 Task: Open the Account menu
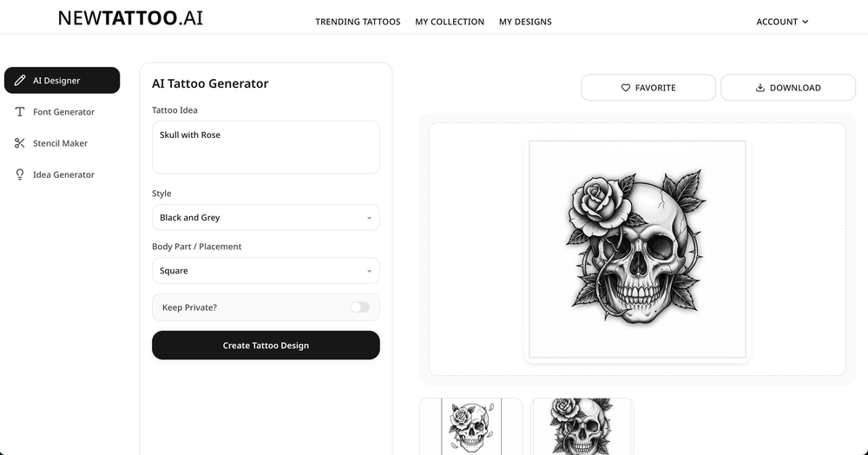pyautogui.click(x=782, y=22)
